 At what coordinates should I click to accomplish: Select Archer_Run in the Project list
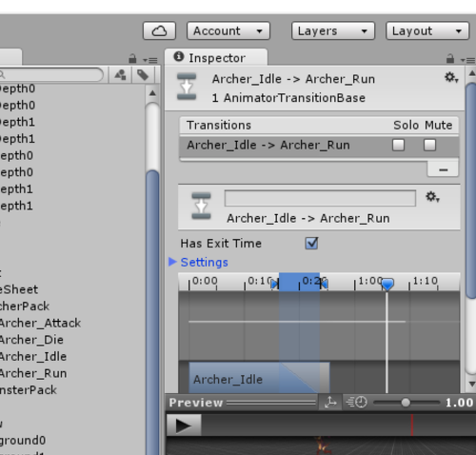point(33,373)
